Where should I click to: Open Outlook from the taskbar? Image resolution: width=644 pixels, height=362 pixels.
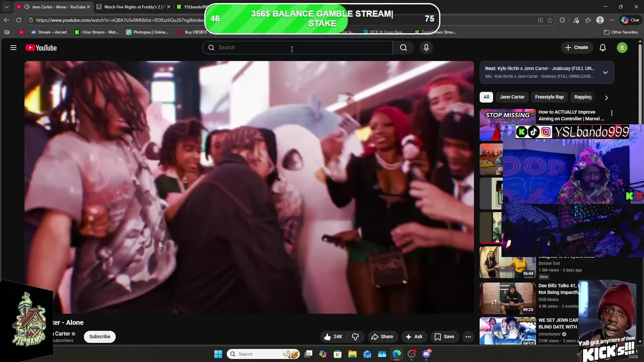(x=367, y=354)
